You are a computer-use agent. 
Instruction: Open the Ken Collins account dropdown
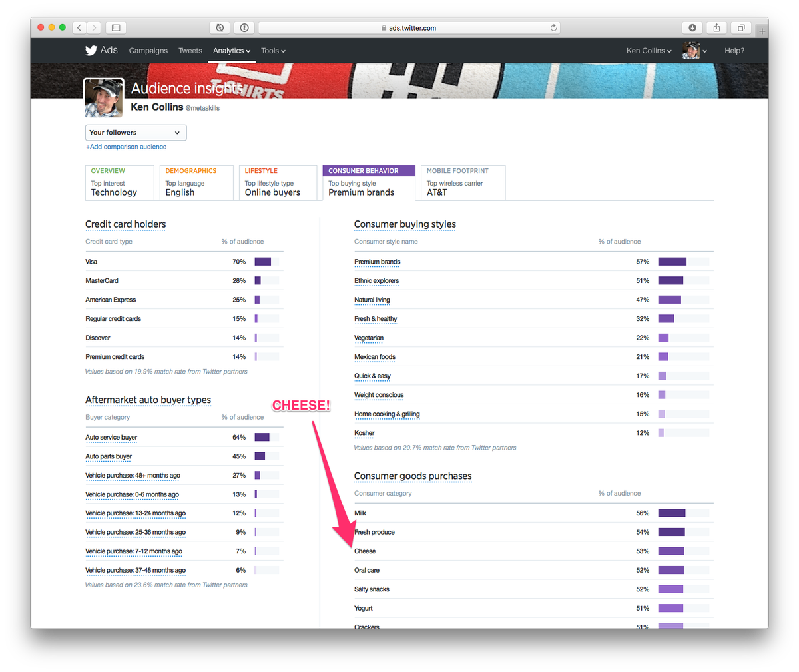point(649,51)
